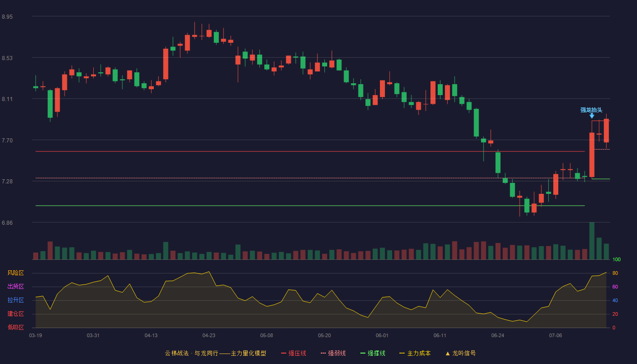Click the tallest volume bar at far right
Screen dimensions: 637x364
(592, 241)
